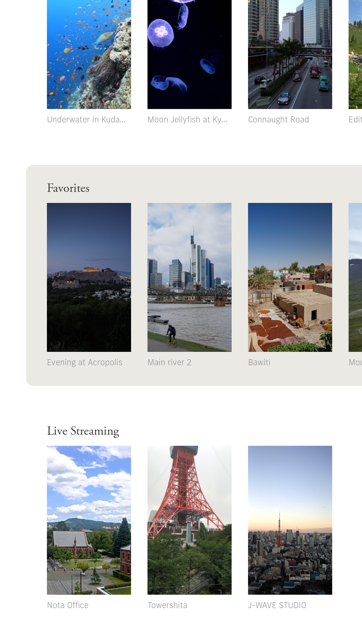
Task: Open the Evening at Acropolis thumbnail
Action: point(89,277)
